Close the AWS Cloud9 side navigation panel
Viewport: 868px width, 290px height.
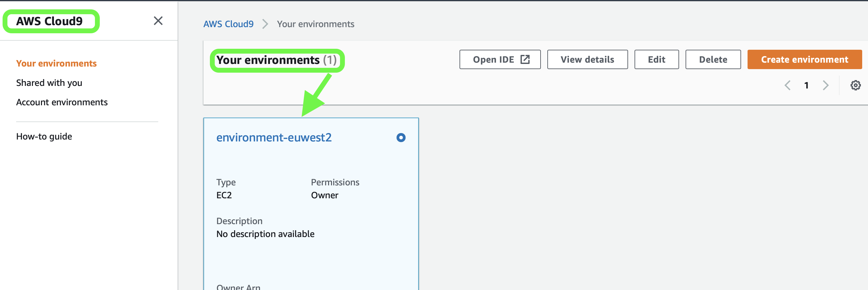pyautogui.click(x=158, y=21)
